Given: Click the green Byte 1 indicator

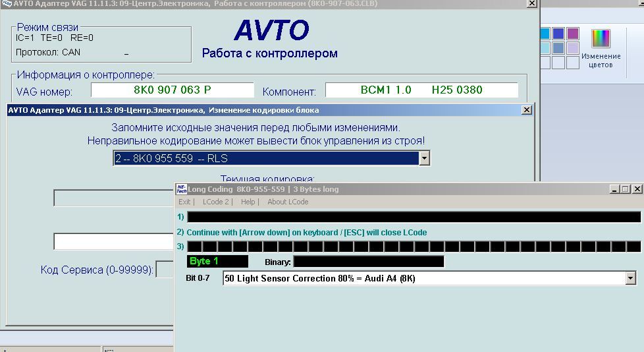Looking at the screenshot, I should coord(217,262).
